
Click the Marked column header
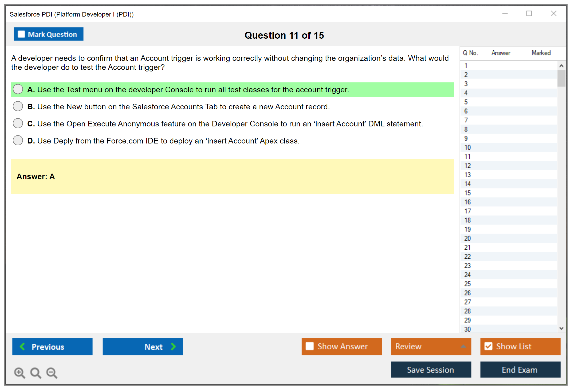(x=541, y=53)
